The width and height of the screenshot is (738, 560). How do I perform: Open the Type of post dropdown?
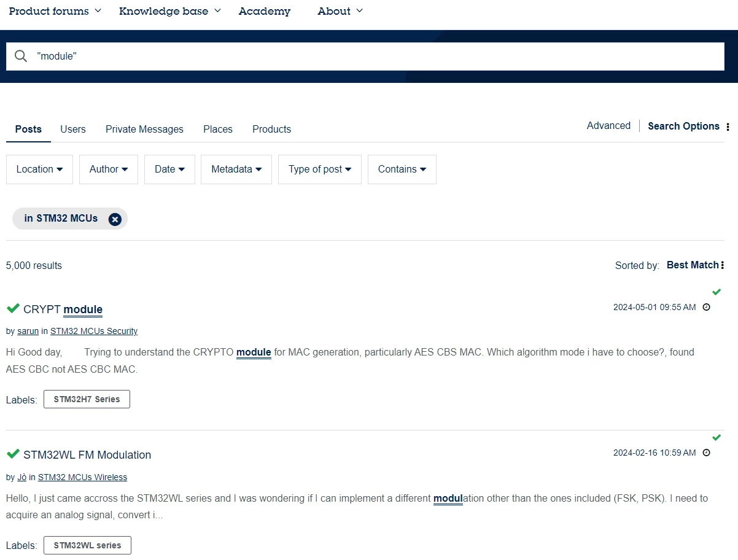[x=320, y=169]
